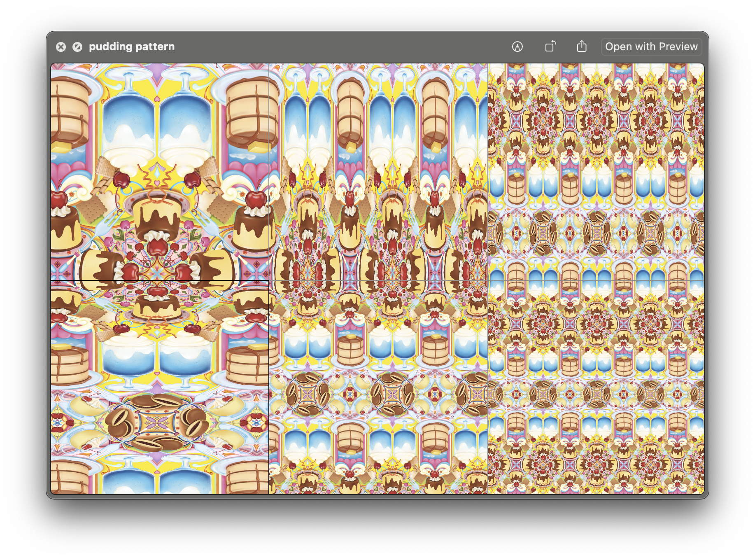The width and height of the screenshot is (755, 560).
Task: Click the lower middle-column pattern panel
Action: point(378,387)
